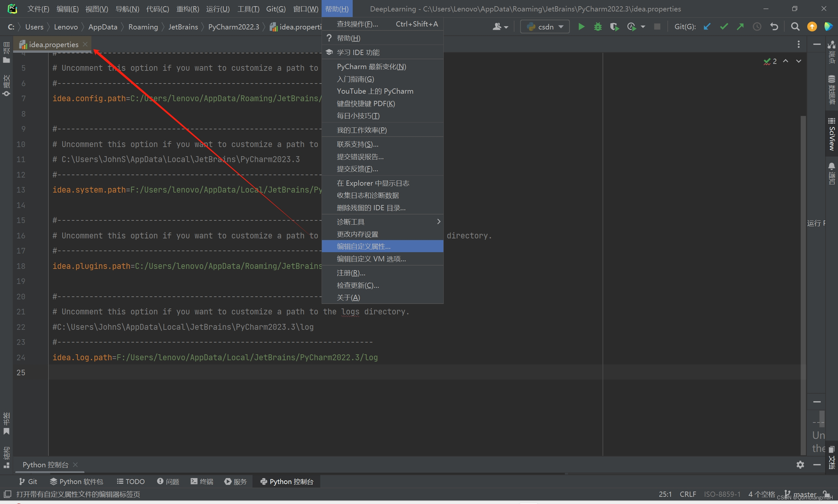Show Git history clock icon

point(757,27)
